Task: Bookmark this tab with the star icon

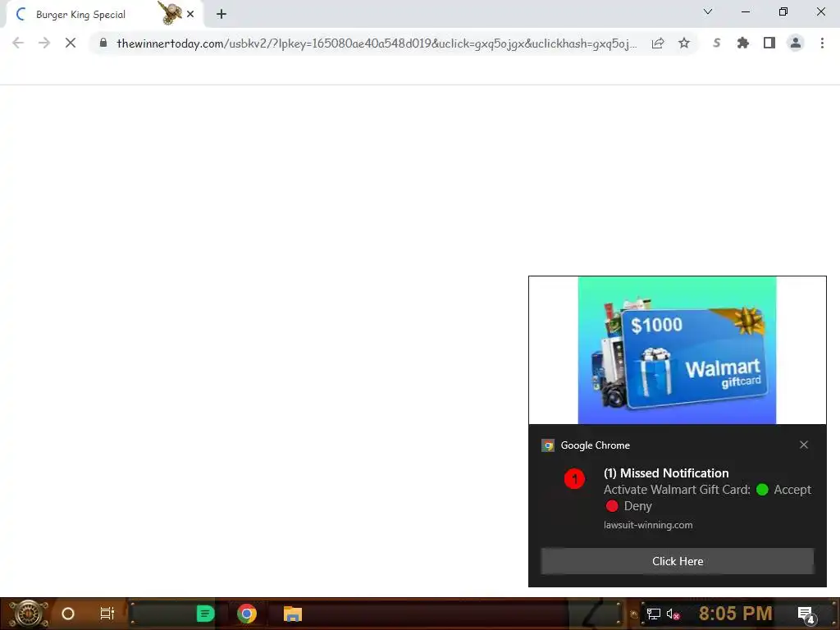Action: pos(684,43)
